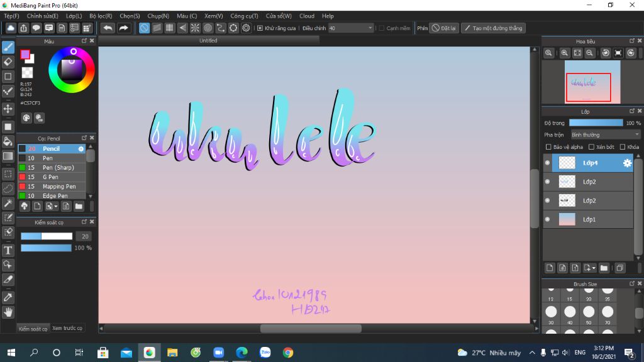Enable radial snap guide
This screenshot has height=362, width=644.
(x=195, y=28)
